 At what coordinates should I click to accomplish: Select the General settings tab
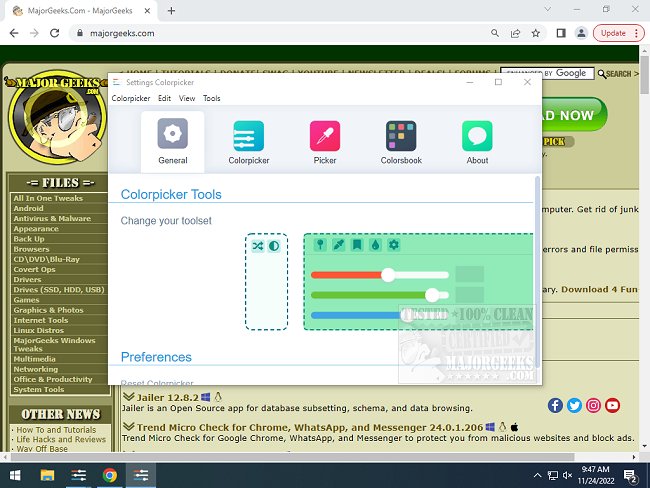click(173, 142)
